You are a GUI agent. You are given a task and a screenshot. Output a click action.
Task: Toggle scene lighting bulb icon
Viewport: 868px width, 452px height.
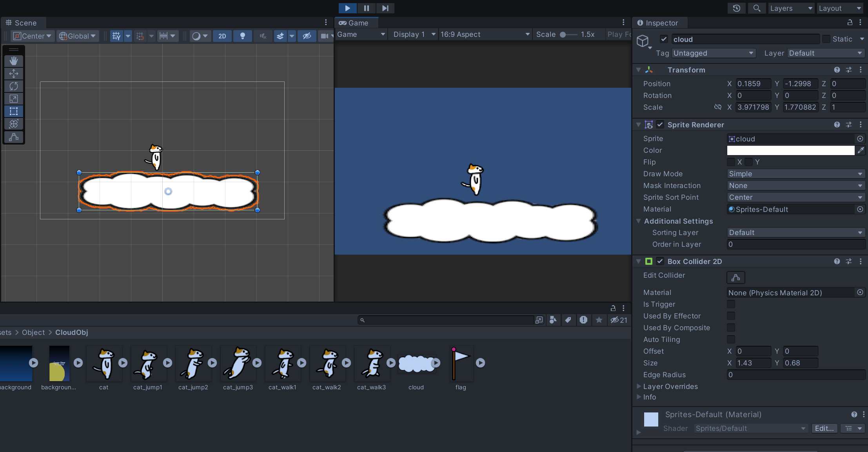tap(243, 36)
